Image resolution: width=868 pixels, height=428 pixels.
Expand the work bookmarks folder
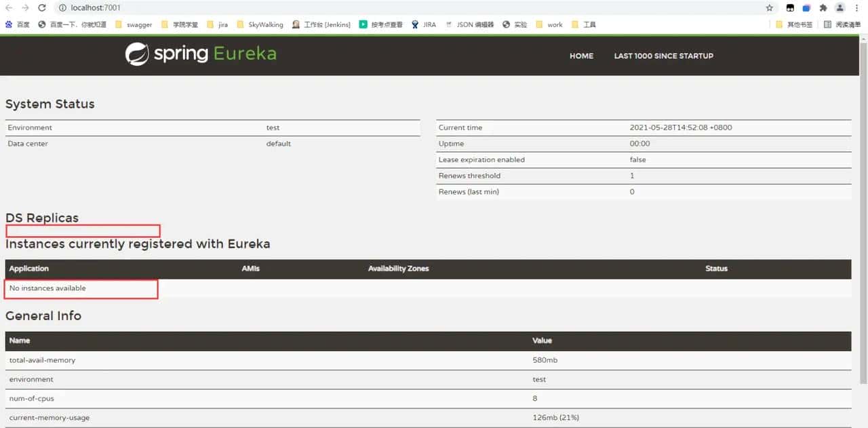pyautogui.click(x=549, y=24)
